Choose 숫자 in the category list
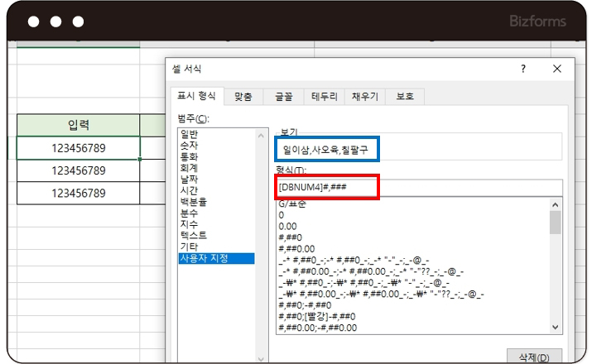 (x=190, y=145)
